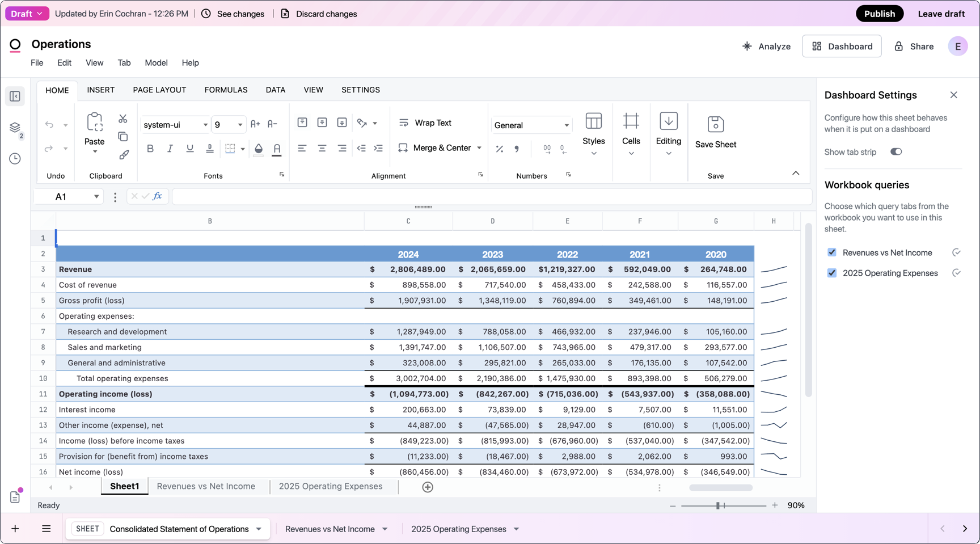Click the Save Sheet icon
Screen dimensions: 980x544
click(715, 124)
